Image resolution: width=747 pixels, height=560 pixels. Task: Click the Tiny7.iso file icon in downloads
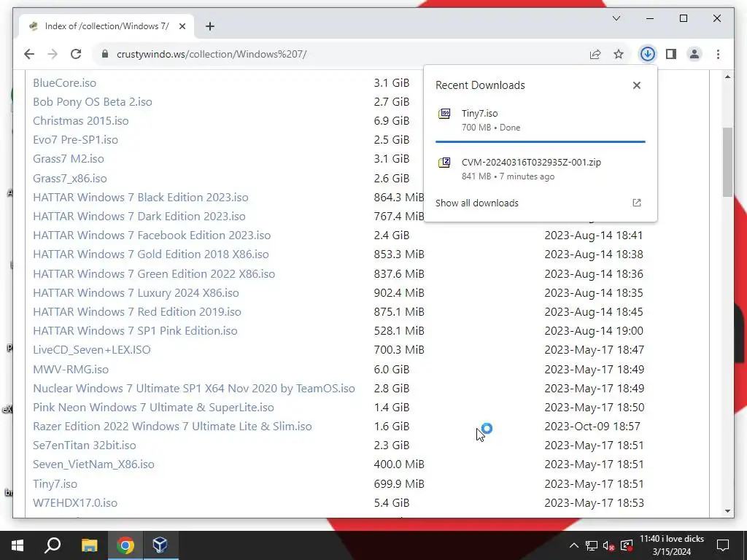(x=444, y=114)
